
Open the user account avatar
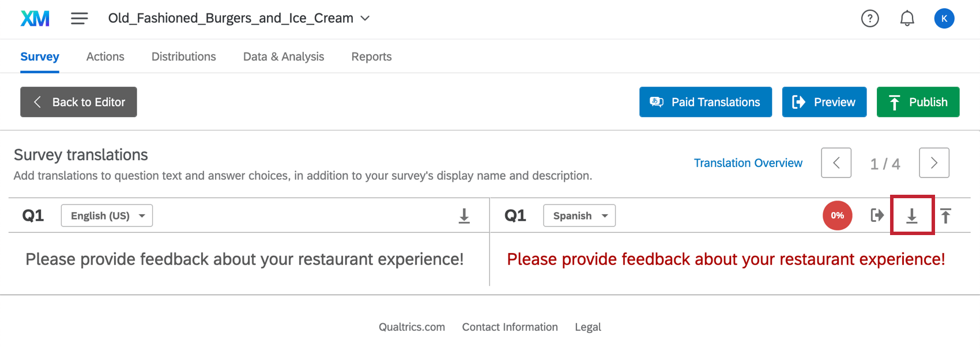(944, 18)
